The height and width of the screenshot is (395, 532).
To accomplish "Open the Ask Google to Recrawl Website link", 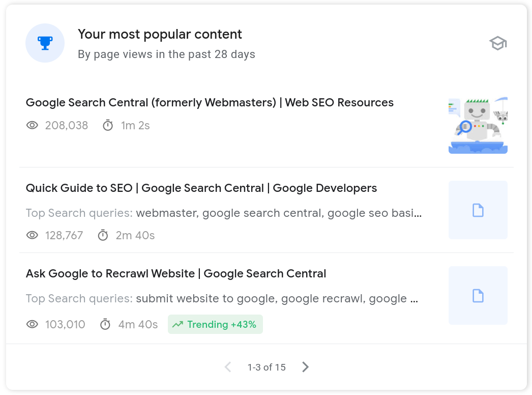I will point(176,273).
